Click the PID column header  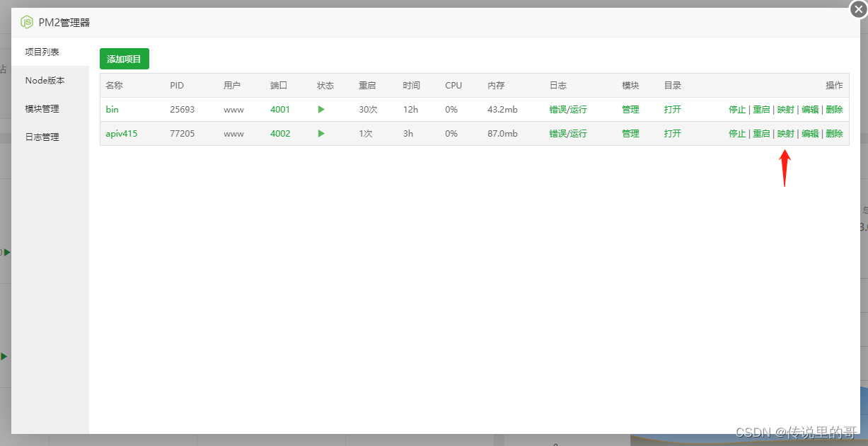coord(177,86)
